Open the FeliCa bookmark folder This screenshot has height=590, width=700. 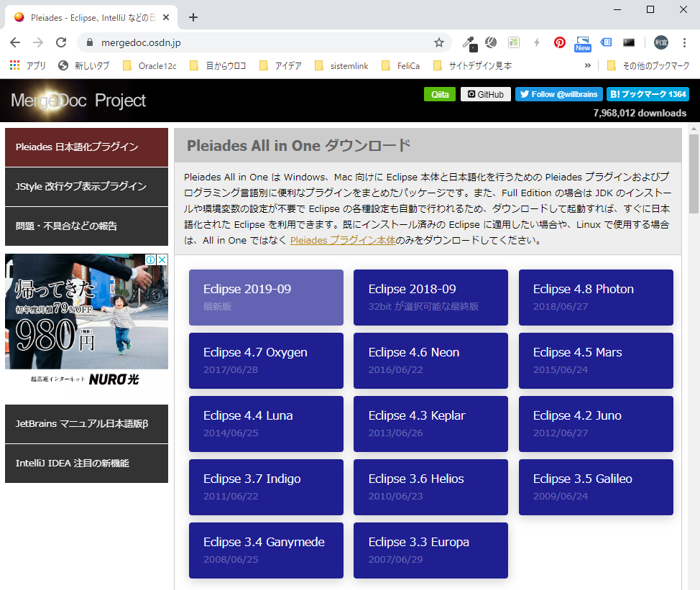[401, 65]
